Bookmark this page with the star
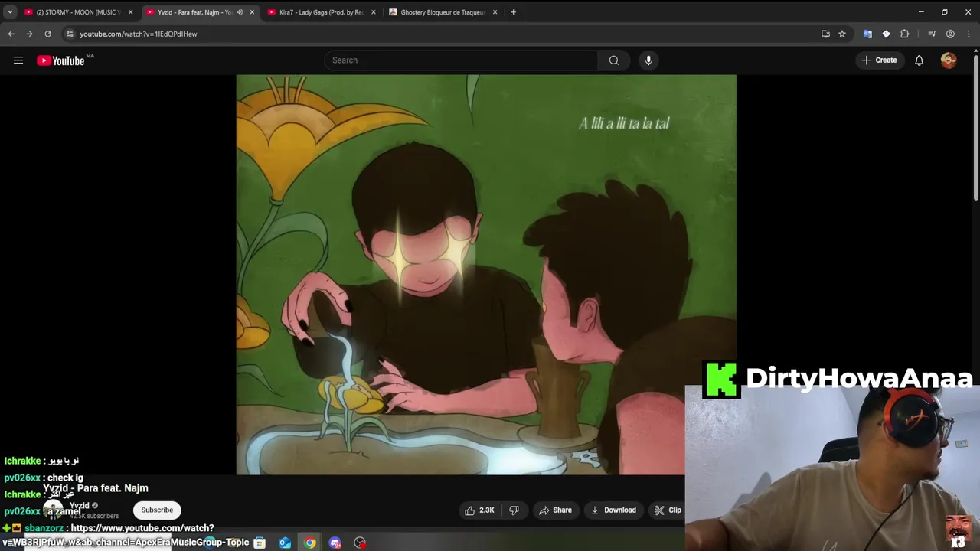 pos(842,34)
